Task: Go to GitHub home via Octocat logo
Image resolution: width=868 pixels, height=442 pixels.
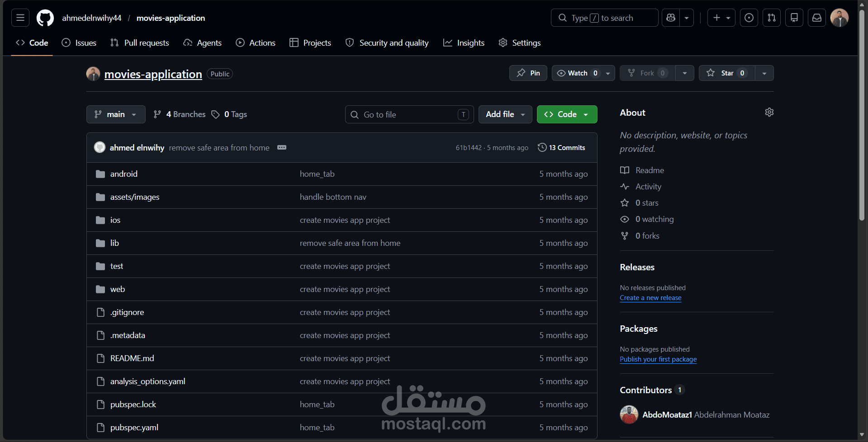Action: tap(45, 18)
